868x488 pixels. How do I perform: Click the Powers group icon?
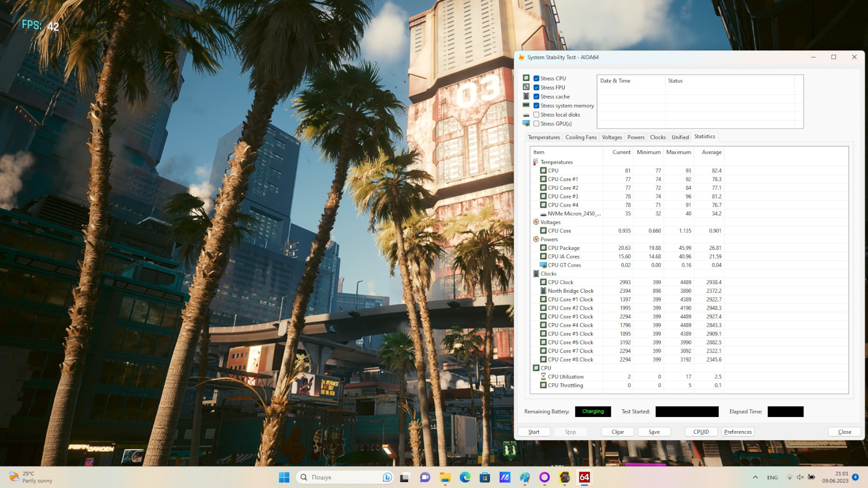536,239
